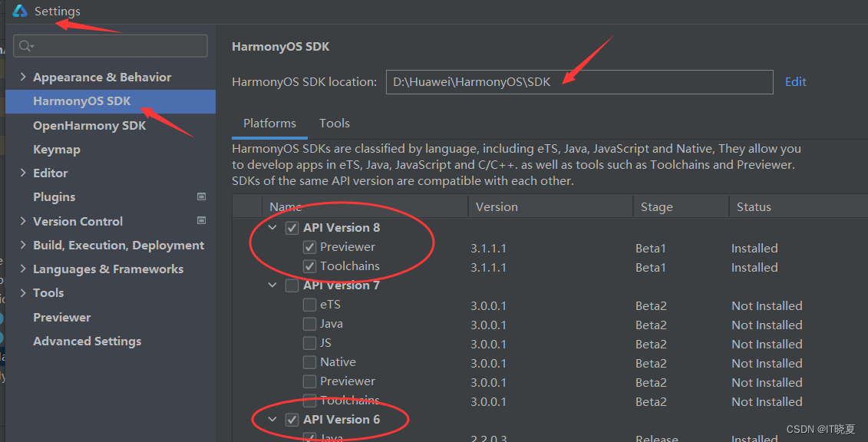
Task: Click Not Installed status in the Java row
Action: pos(767,325)
